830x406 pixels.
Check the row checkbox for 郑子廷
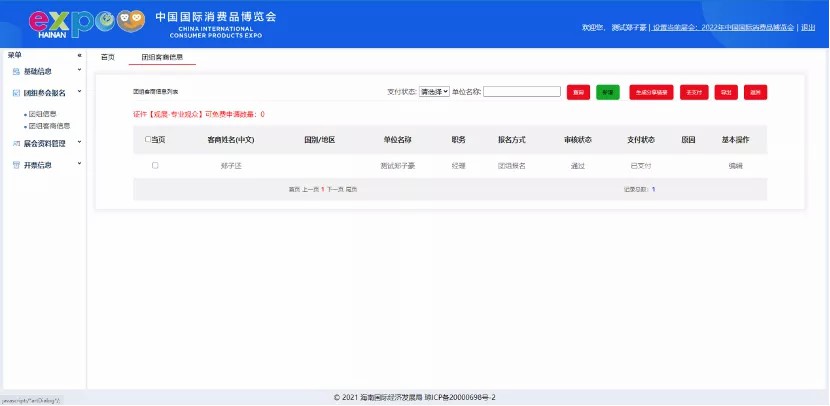[155, 165]
